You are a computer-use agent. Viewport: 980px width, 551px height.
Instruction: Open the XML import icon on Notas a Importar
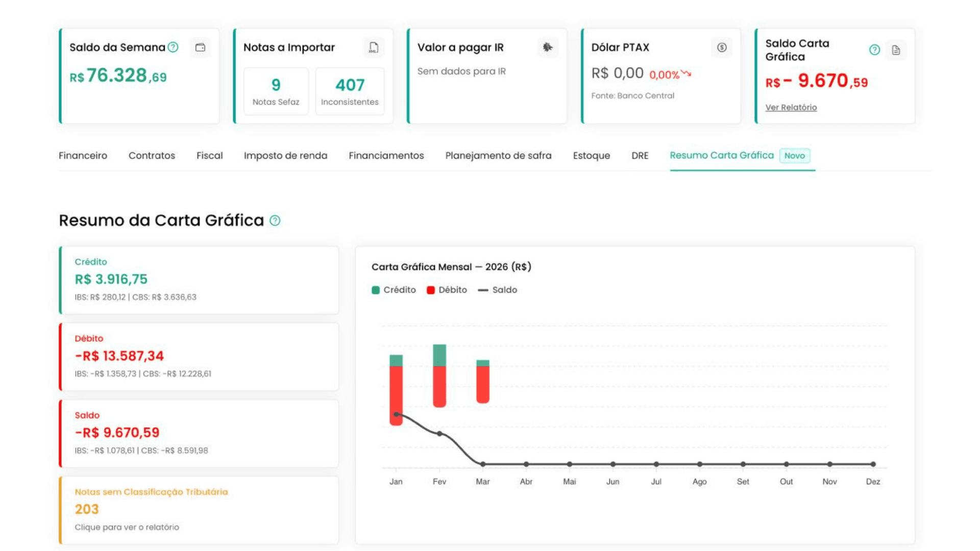(374, 47)
